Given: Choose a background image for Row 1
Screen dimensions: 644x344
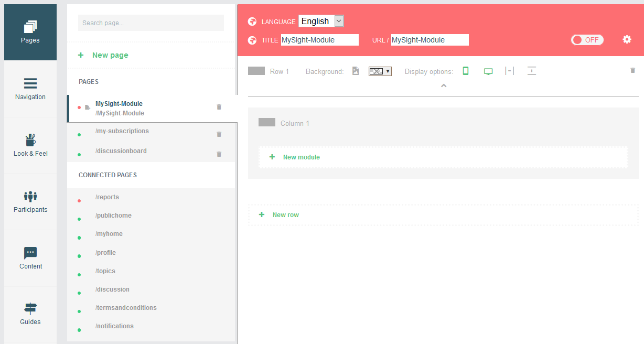Looking at the screenshot, I should click(x=356, y=71).
